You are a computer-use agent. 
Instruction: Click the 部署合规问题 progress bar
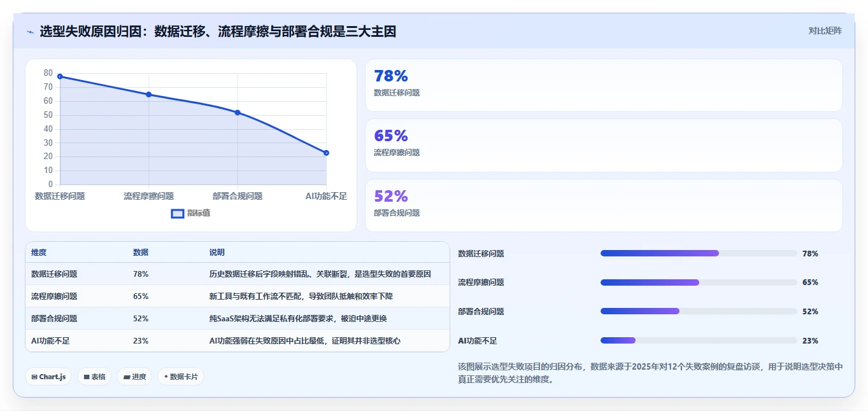699,311
